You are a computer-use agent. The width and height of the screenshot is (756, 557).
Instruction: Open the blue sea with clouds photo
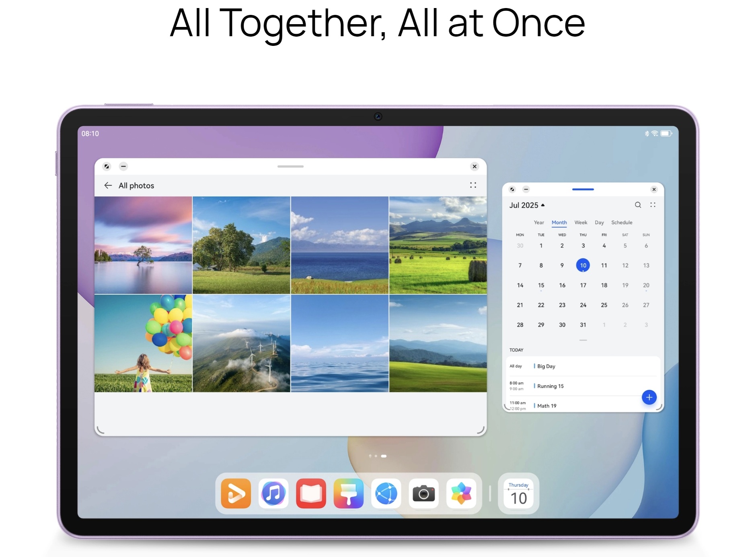tap(340, 245)
